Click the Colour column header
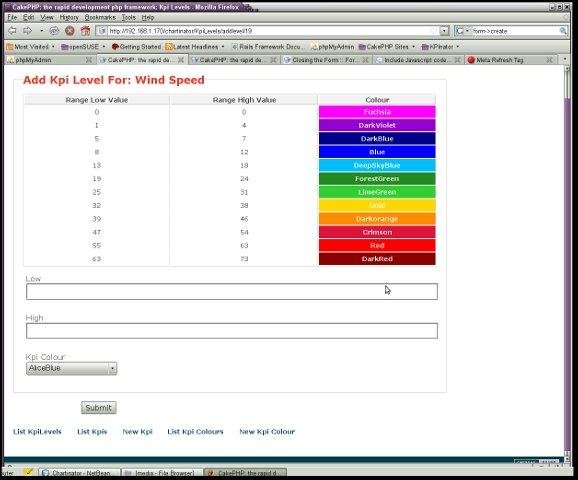The height and width of the screenshot is (480, 578). point(377,100)
